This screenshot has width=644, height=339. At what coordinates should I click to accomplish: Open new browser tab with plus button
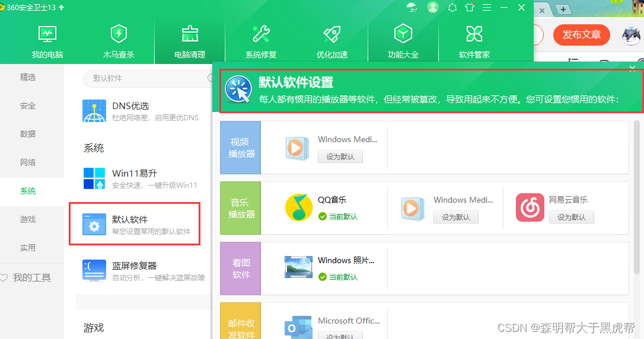pos(563,9)
